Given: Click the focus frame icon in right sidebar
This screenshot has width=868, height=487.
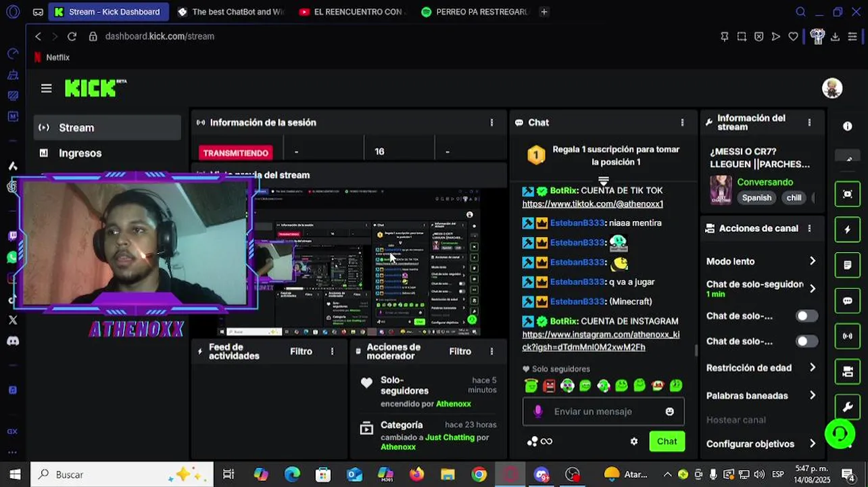Looking at the screenshot, I should click(848, 194).
